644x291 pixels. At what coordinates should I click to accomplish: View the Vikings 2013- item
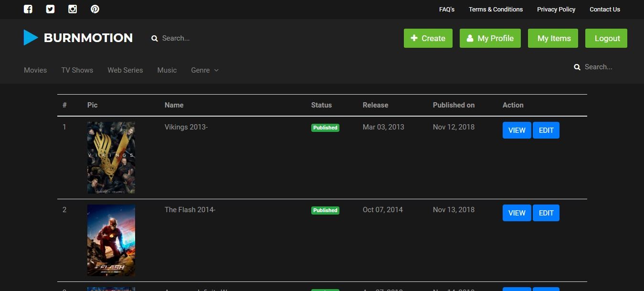pyautogui.click(x=517, y=130)
